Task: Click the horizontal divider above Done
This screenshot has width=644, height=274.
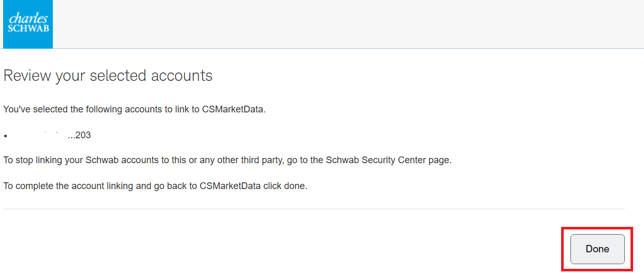Action: [x=314, y=209]
